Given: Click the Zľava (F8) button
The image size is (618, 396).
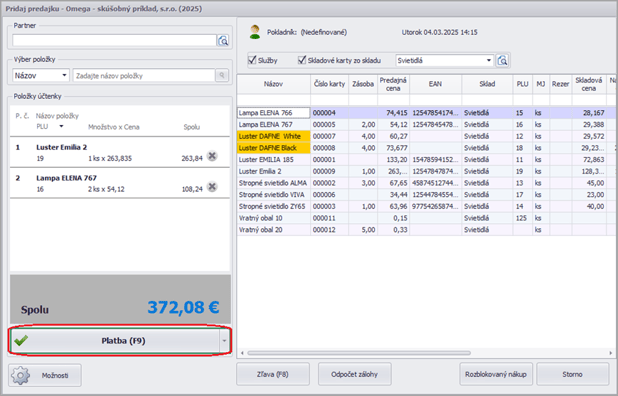Looking at the screenshot, I should pyautogui.click(x=273, y=374).
